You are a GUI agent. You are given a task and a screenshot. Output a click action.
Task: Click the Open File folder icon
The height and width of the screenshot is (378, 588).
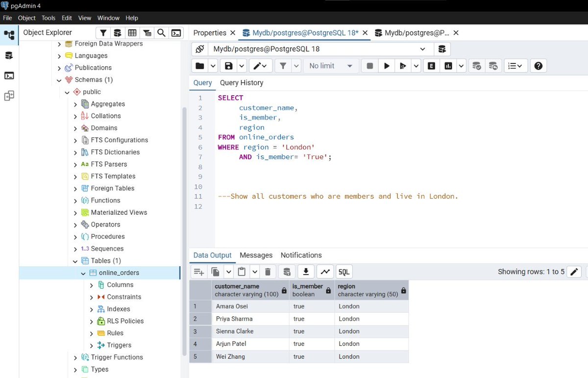199,66
